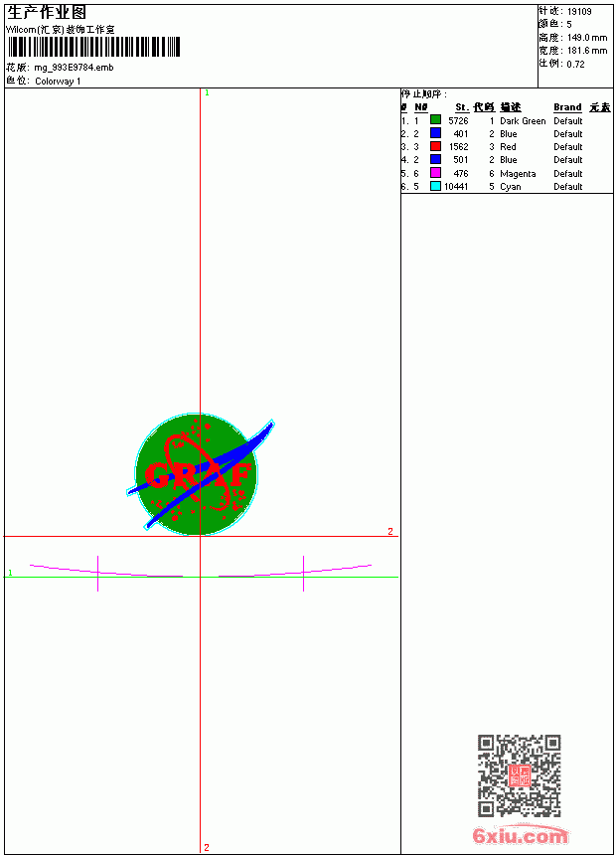
Task: Click the Blue description in stop row 4
Action: (x=509, y=160)
